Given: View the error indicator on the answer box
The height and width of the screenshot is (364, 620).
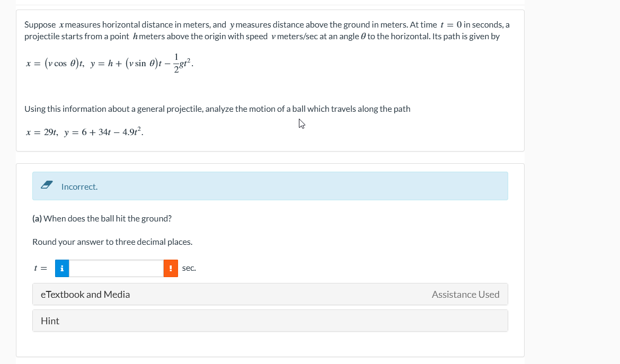Looking at the screenshot, I should tap(170, 268).
